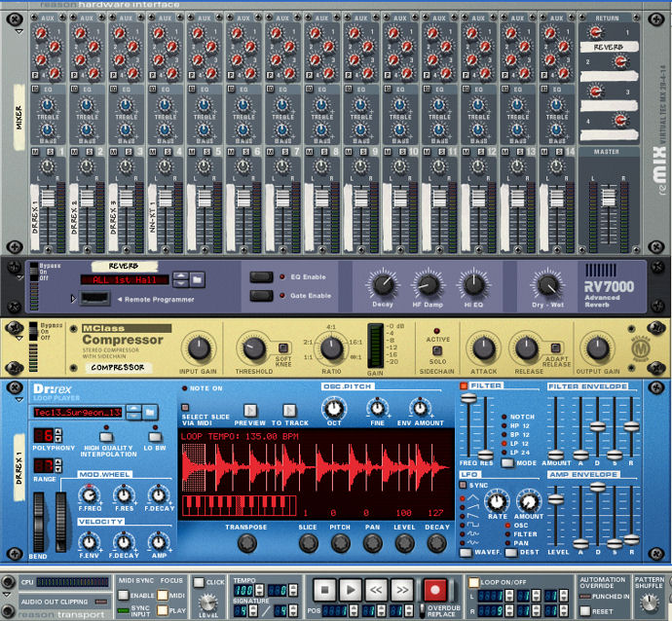Toggle the compressor Adapt Release button
Image resolution: width=672 pixels, height=621 pixels.
[555, 347]
